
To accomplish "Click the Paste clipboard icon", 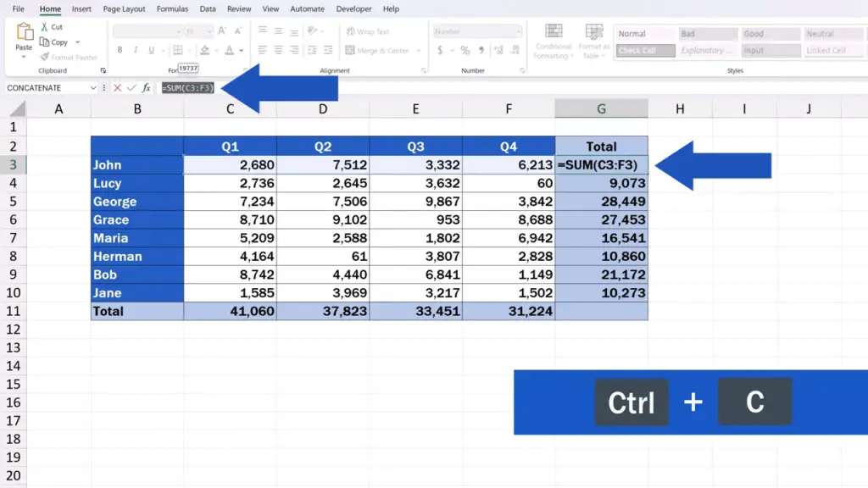I will coord(24,32).
